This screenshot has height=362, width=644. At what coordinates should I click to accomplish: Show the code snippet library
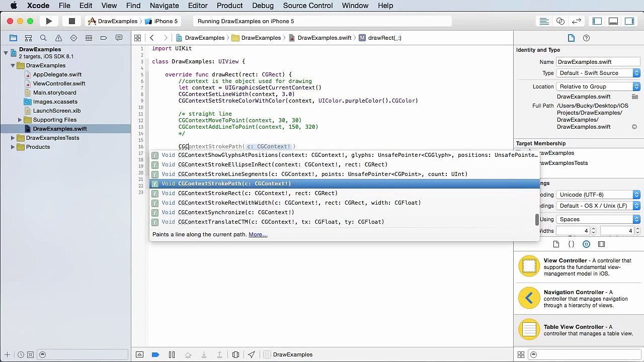[x=571, y=244]
